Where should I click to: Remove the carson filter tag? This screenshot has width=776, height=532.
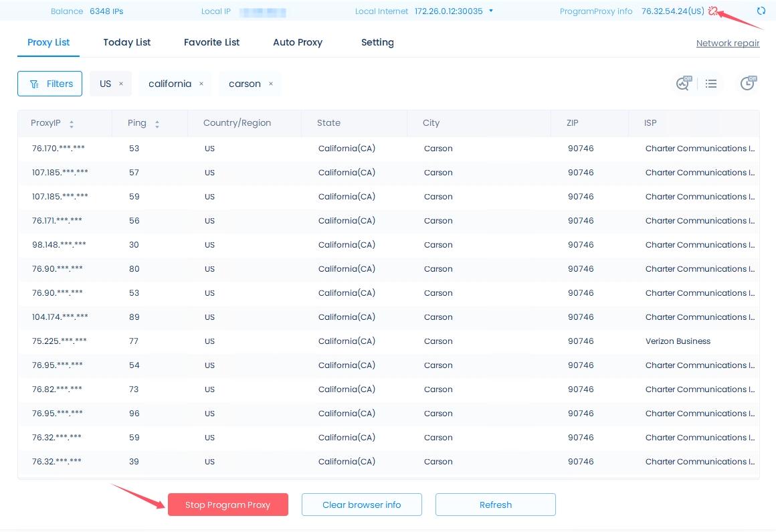click(x=270, y=84)
